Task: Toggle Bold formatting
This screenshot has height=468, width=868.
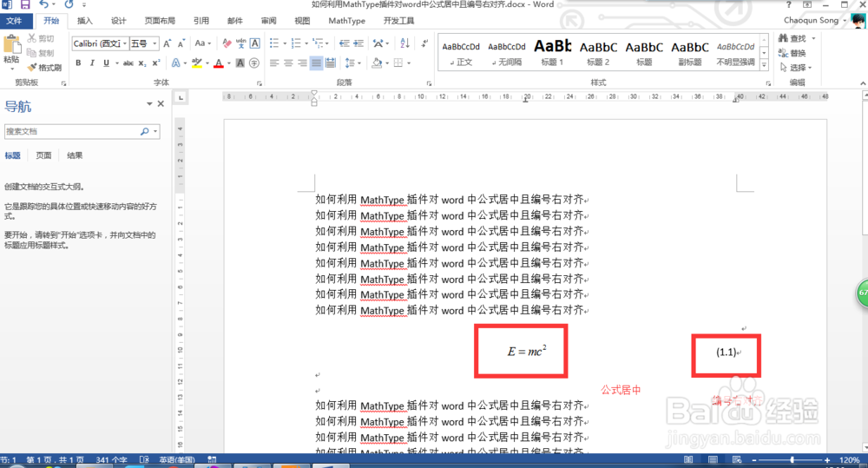Action: 78,63
